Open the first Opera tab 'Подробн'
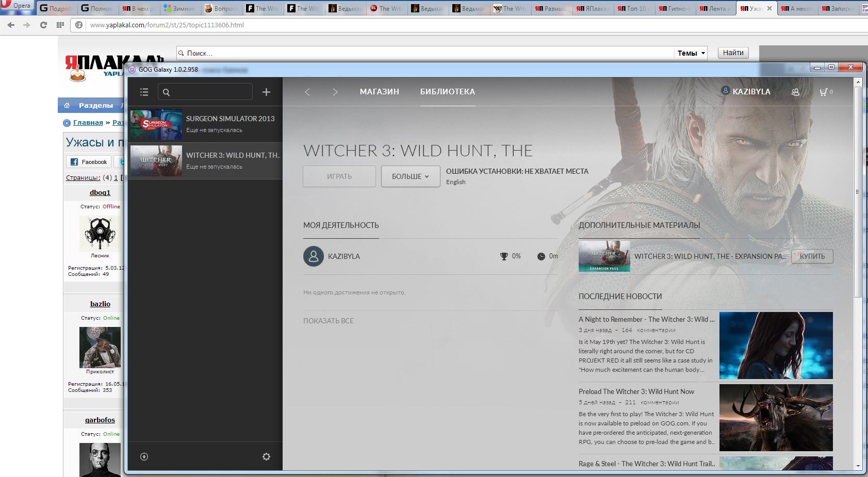Viewport: 868px width, 477px height. (57, 8)
